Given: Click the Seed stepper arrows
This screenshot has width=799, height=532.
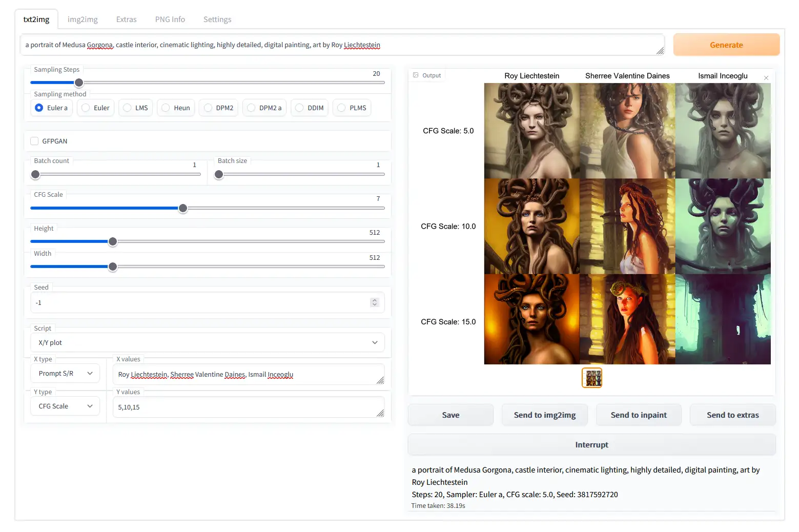Looking at the screenshot, I should pos(375,302).
